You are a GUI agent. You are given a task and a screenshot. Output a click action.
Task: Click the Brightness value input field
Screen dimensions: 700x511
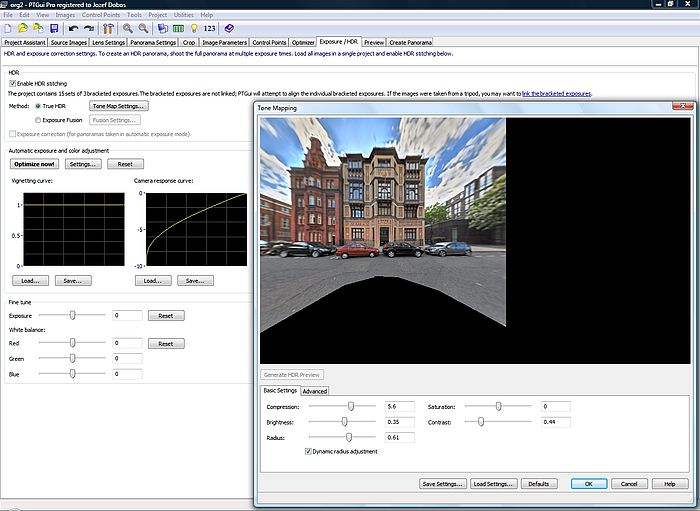[400, 422]
